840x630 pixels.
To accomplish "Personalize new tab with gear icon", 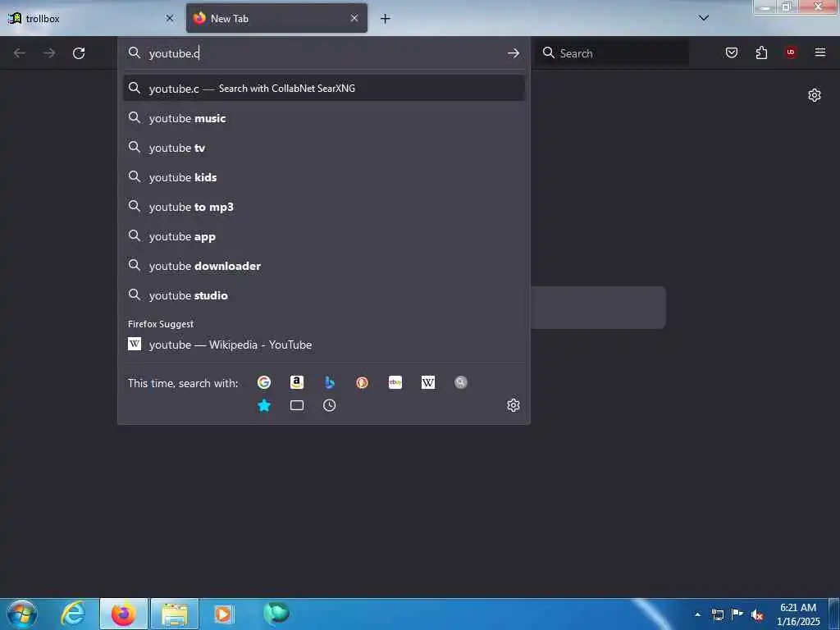I will [815, 95].
